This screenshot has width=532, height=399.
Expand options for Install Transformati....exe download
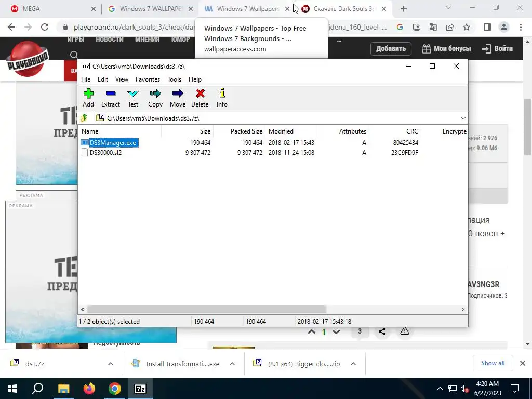(x=232, y=364)
